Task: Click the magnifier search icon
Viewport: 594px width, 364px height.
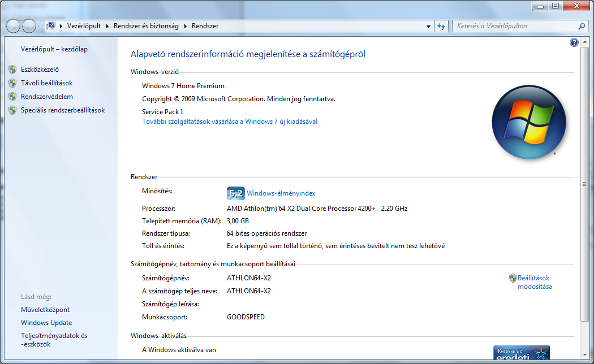Action: tap(582, 26)
